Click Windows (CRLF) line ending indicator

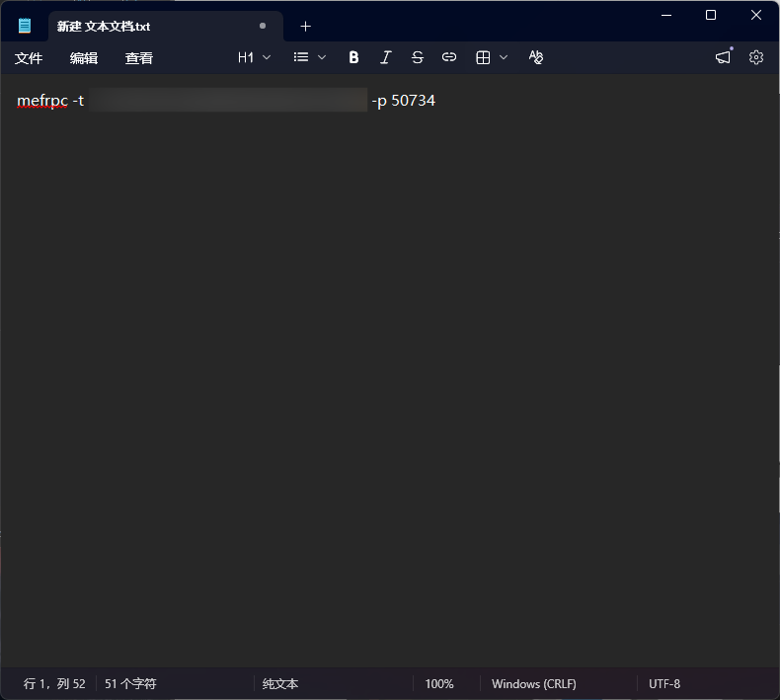click(533, 683)
